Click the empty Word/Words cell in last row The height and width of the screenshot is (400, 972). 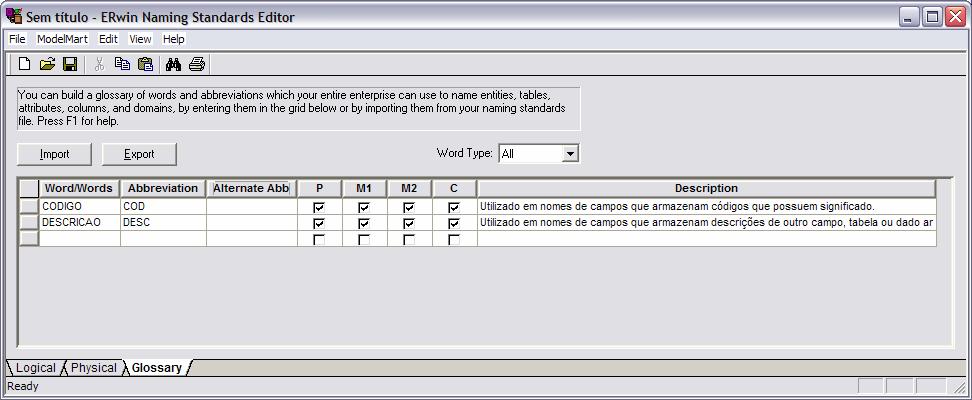point(79,240)
